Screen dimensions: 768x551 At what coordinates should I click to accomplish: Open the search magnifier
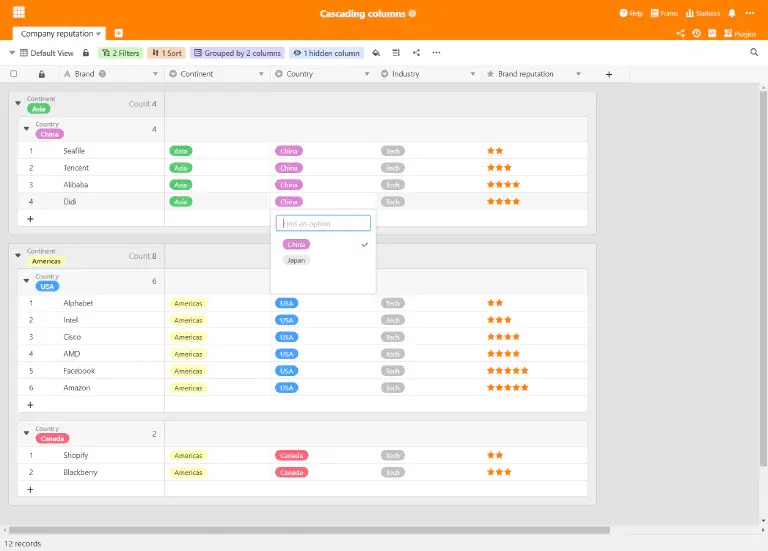754,52
